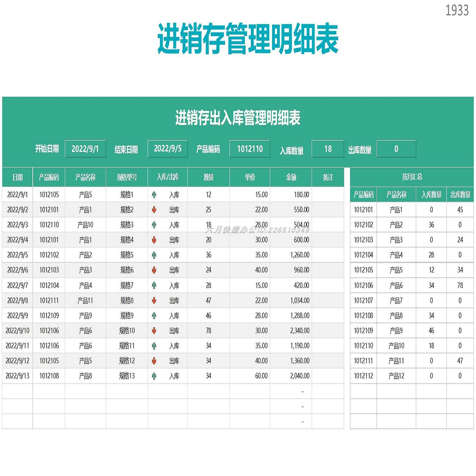Select amount cell 1,034.00

coord(291,300)
